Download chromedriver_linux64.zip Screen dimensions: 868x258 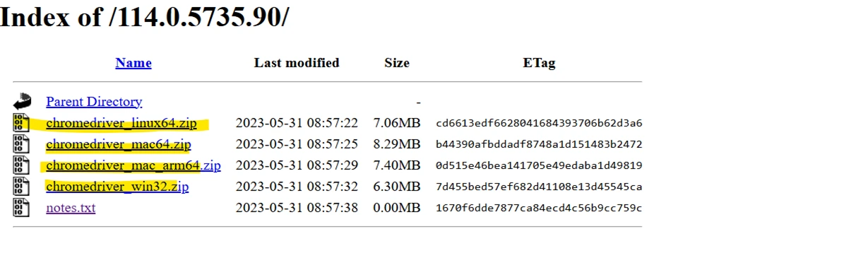tap(121, 123)
